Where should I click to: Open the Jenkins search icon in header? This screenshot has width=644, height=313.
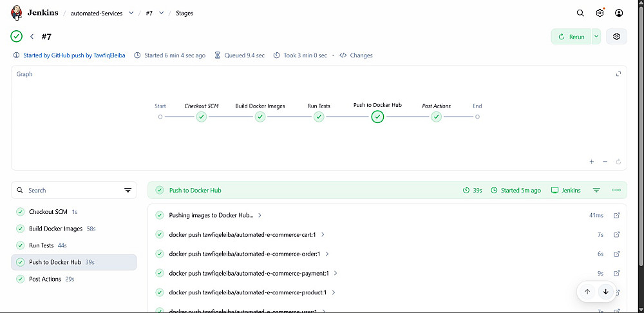pos(580,13)
